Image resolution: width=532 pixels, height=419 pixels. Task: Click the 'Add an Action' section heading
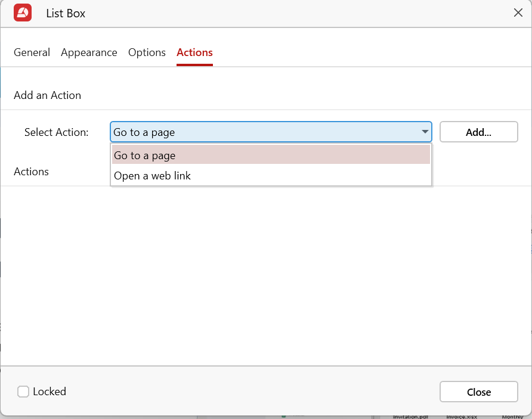(47, 95)
